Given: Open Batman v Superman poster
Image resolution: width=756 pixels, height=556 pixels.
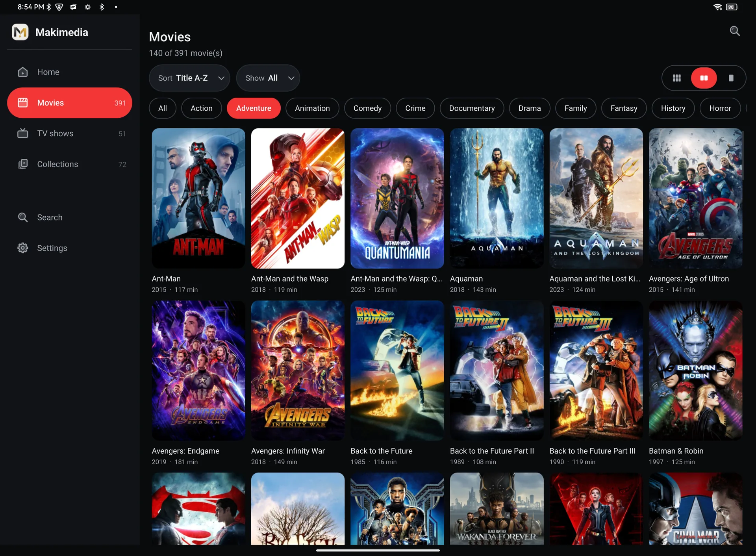Looking at the screenshot, I should coord(198,509).
